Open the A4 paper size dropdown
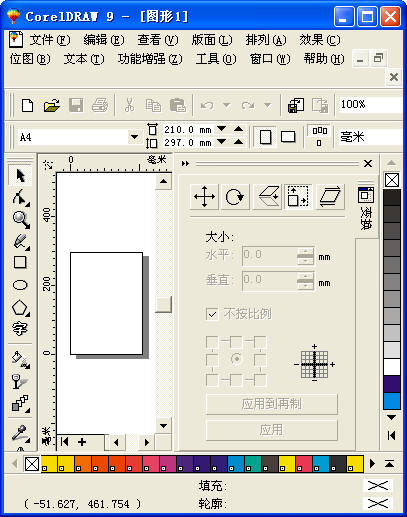This screenshot has height=517, width=407. click(x=135, y=137)
